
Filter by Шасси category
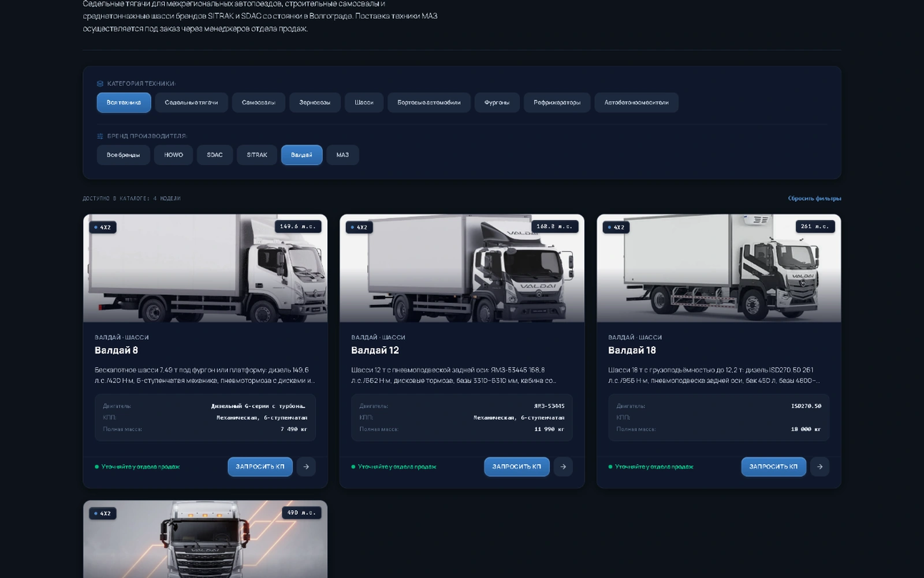pyautogui.click(x=364, y=102)
